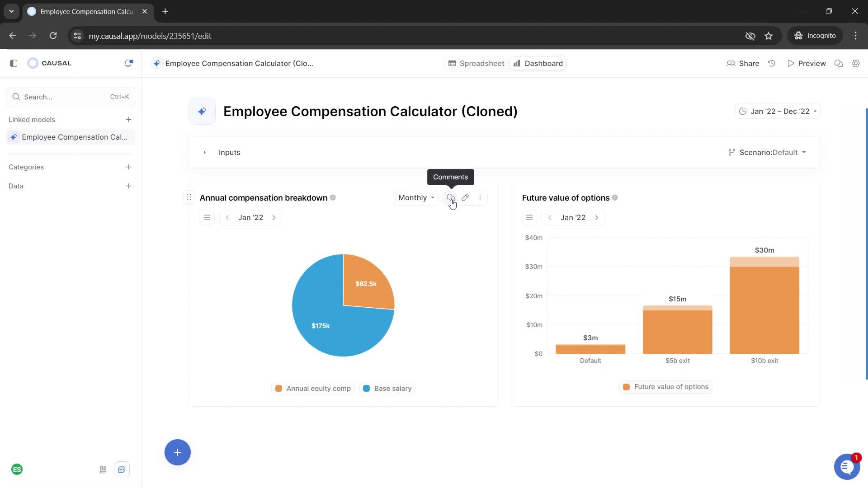Click the blue add block button

click(x=178, y=452)
